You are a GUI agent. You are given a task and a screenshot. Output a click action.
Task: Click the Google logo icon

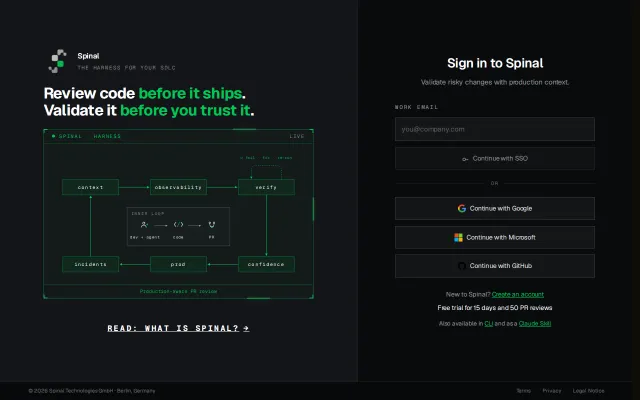pos(462,209)
